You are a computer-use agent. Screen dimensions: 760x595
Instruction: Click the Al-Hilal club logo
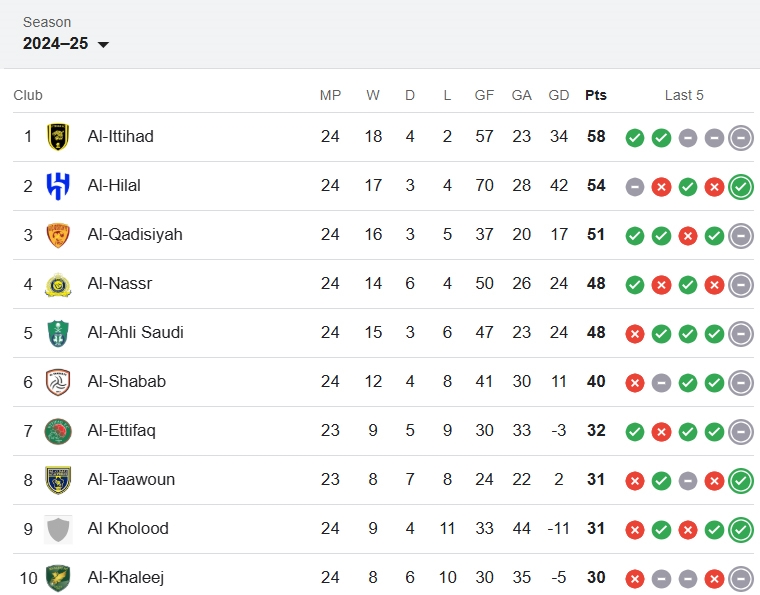coord(58,186)
